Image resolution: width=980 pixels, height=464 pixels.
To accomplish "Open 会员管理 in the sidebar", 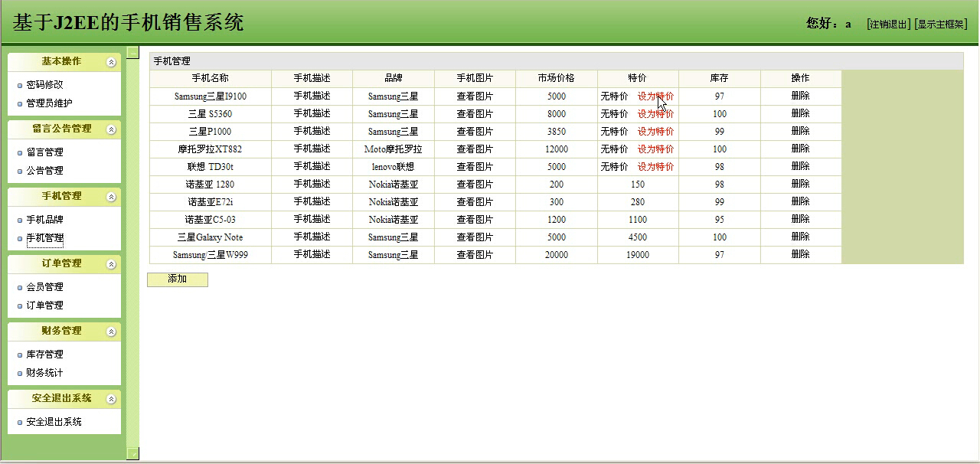I will (44, 287).
